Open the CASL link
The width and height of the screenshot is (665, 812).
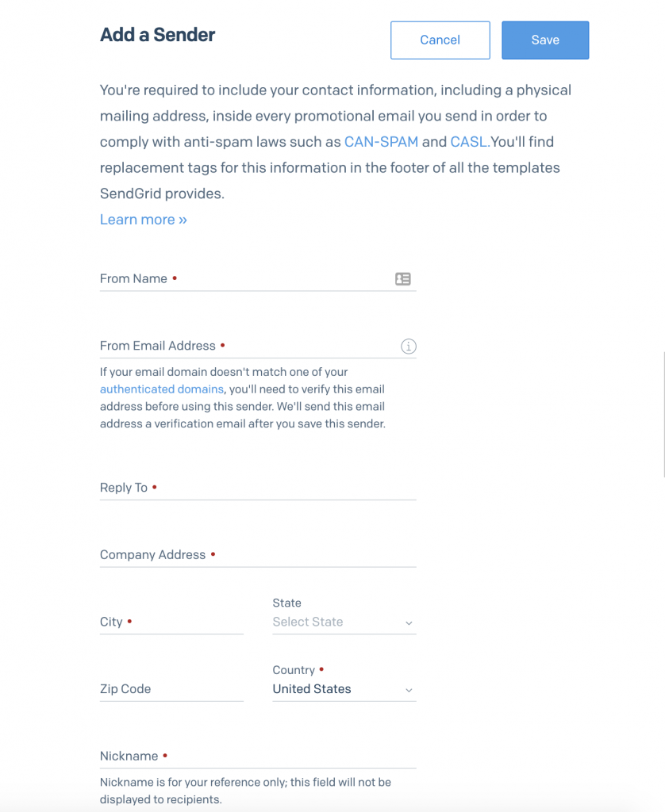[470, 142]
